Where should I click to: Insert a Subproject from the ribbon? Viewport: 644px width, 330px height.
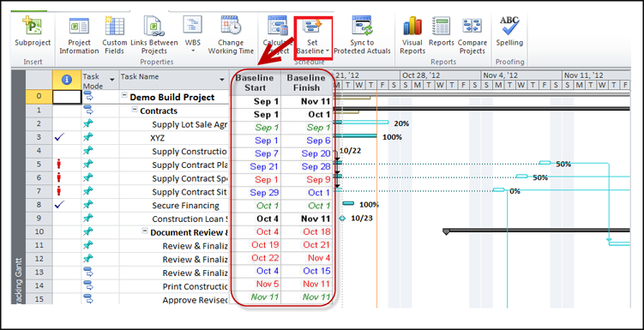33,32
